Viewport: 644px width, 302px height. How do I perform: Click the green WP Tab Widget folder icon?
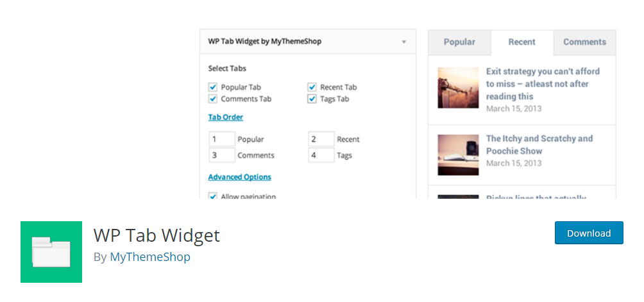tap(51, 252)
